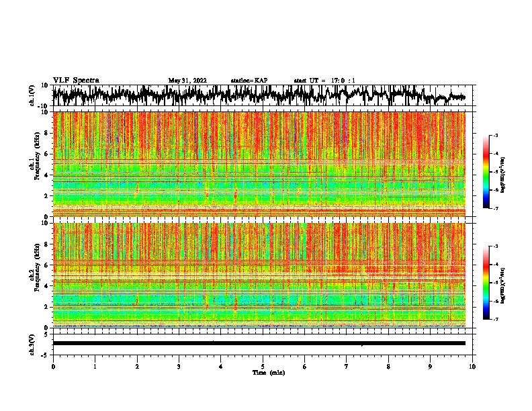Screen dimensions: 532x411
Task: Click the "-7" label on ch.2 color bar
Action: (x=495, y=319)
